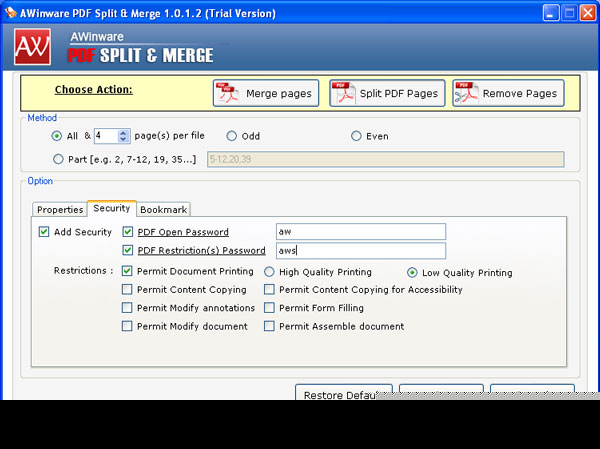Viewport: 600px width, 449px height.
Task: Click the scissors PDF icon on Remove Pages
Action: pos(466,93)
